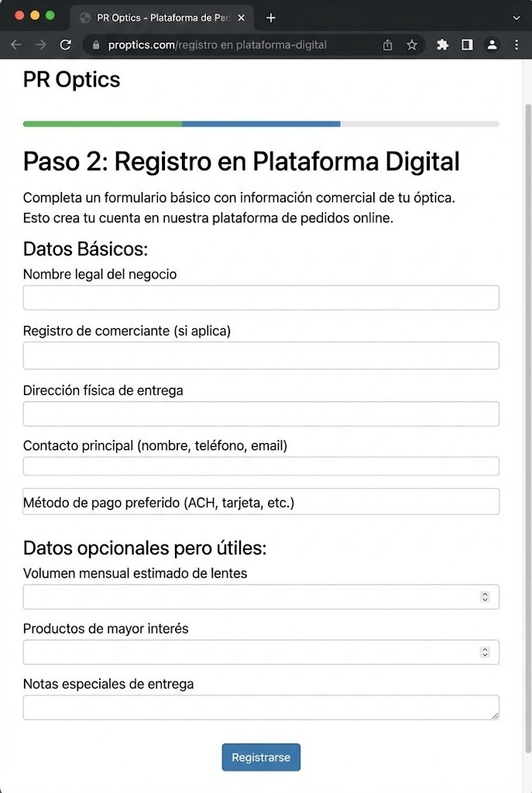The width and height of the screenshot is (532, 793).
Task: Open Productos de mayor interés dropdown
Action: pyautogui.click(x=261, y=652)
